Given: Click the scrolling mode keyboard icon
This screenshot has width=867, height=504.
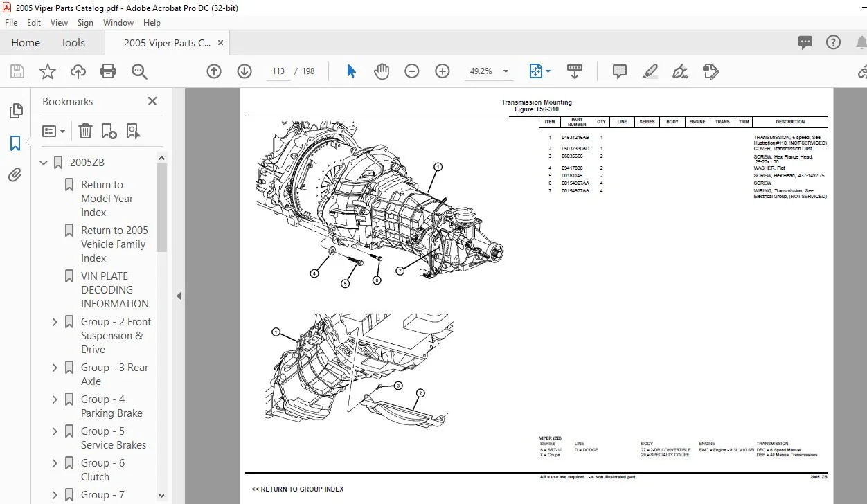Looking at the screenshot, I should click(574, 71).
